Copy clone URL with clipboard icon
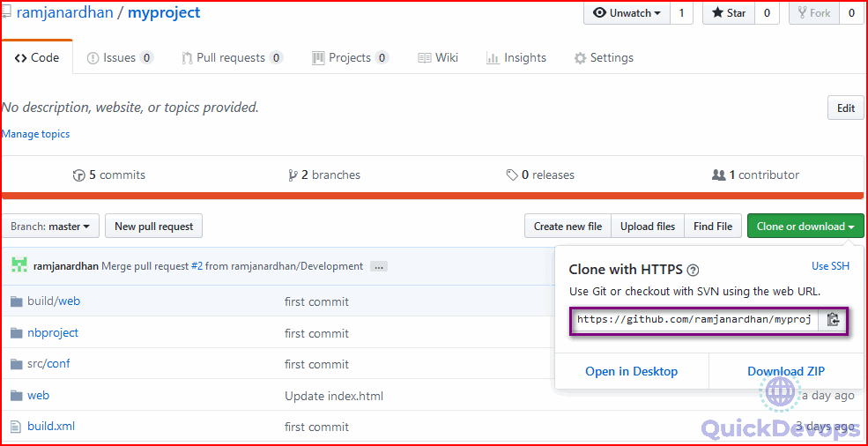The height and width of the screenshot is (446, 868). 833,319
